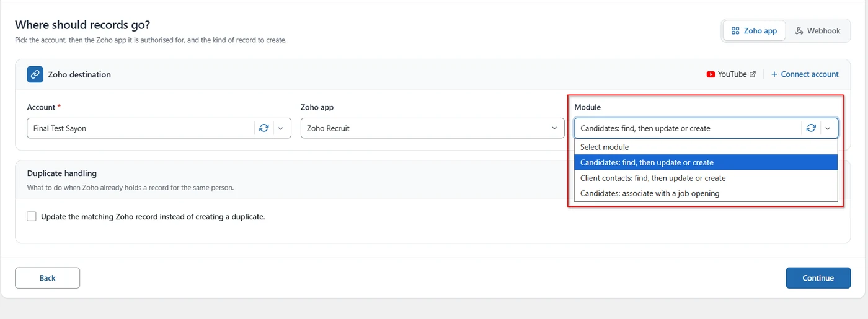This screenshot has height=319, width=868.
Task: Click the Webhook icon
Action: (799, 31)
